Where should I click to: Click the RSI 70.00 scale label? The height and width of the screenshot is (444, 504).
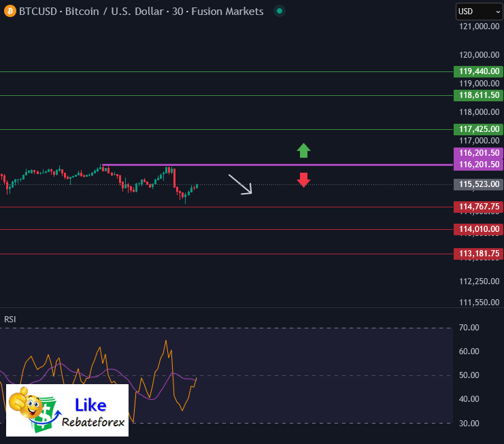pos(469,328)
